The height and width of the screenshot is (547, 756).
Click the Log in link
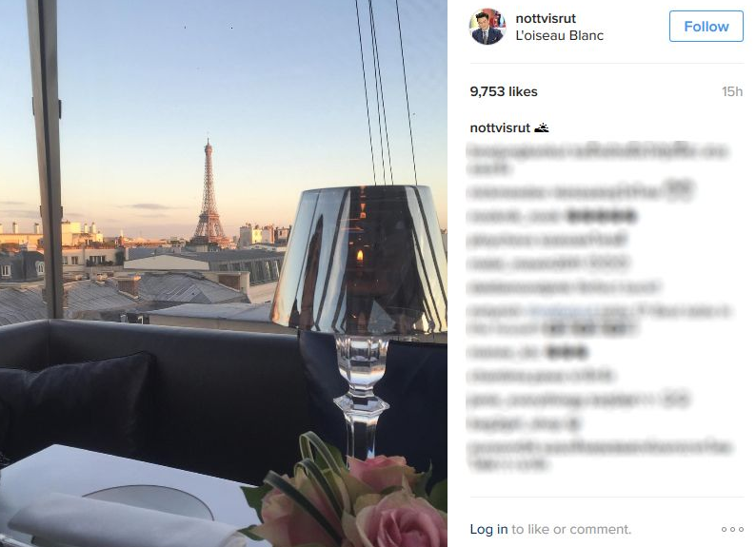488,529
